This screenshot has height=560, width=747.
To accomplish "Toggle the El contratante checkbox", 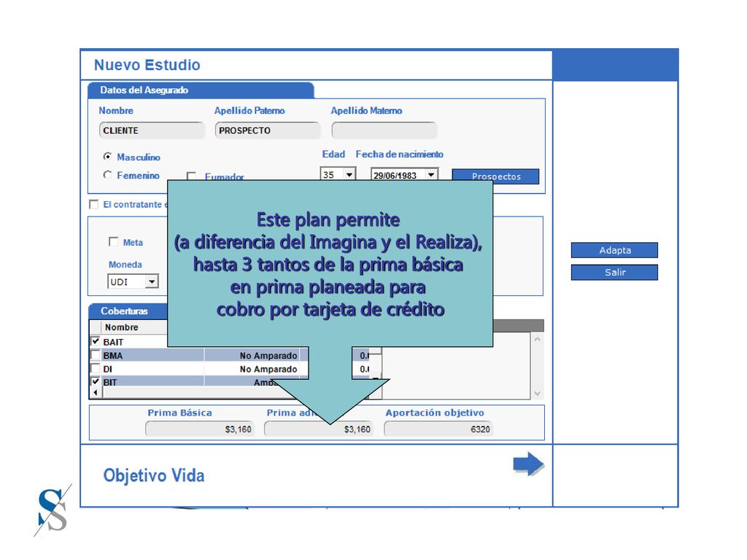I will click(94, 204).
